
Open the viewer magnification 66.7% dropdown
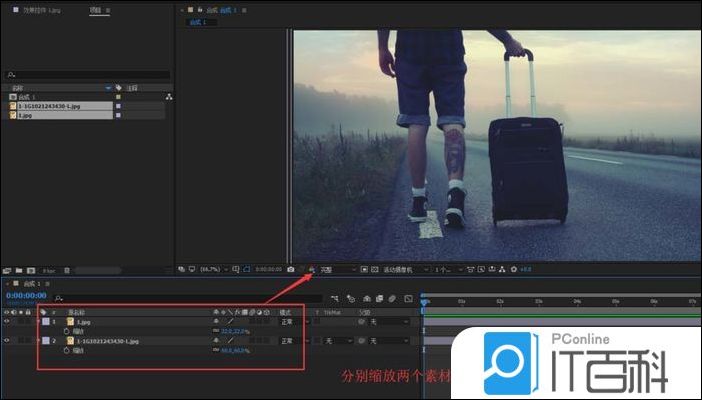(212, 269)
